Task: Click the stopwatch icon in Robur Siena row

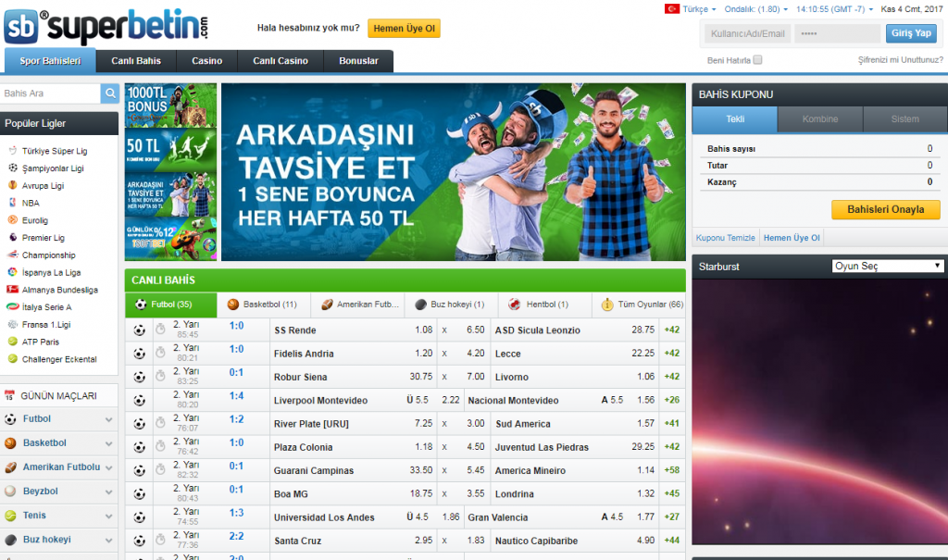Action: click(160, 376)
